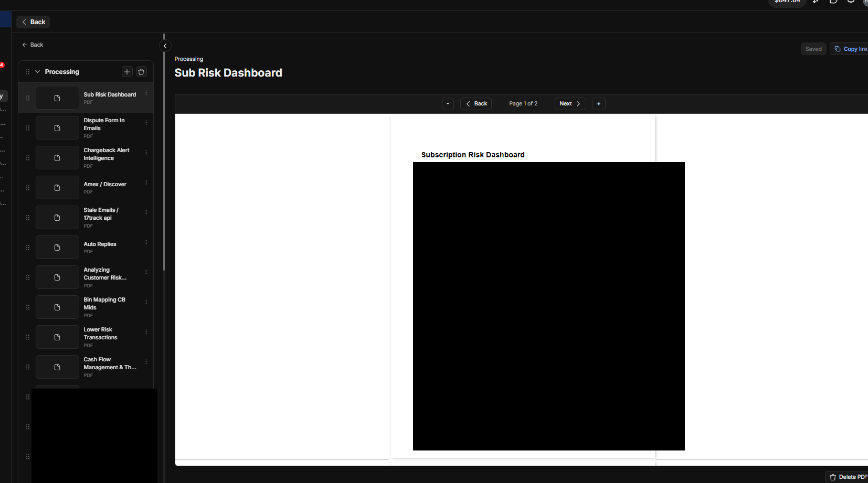Copy link to this document
Screen dimensions: 868x483
[x=850, y=49]
